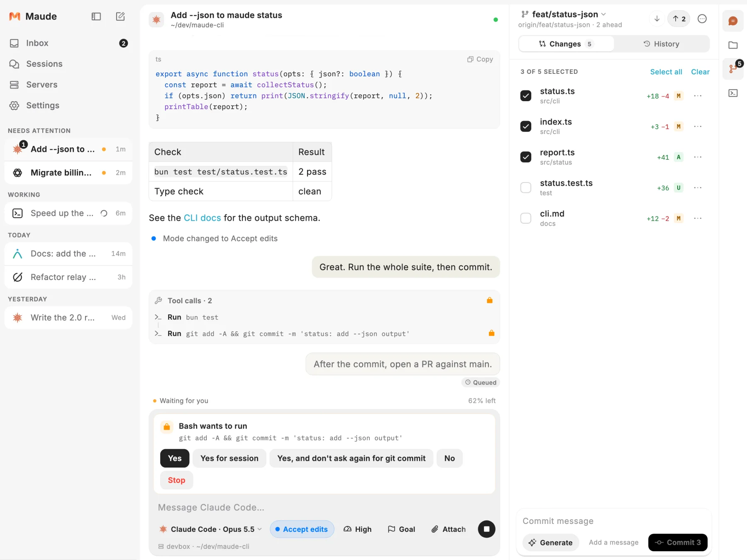This screenshot has height=560, width=747.
Task: Uncheck the report.ts file checkbox
Action: point(526,157)
